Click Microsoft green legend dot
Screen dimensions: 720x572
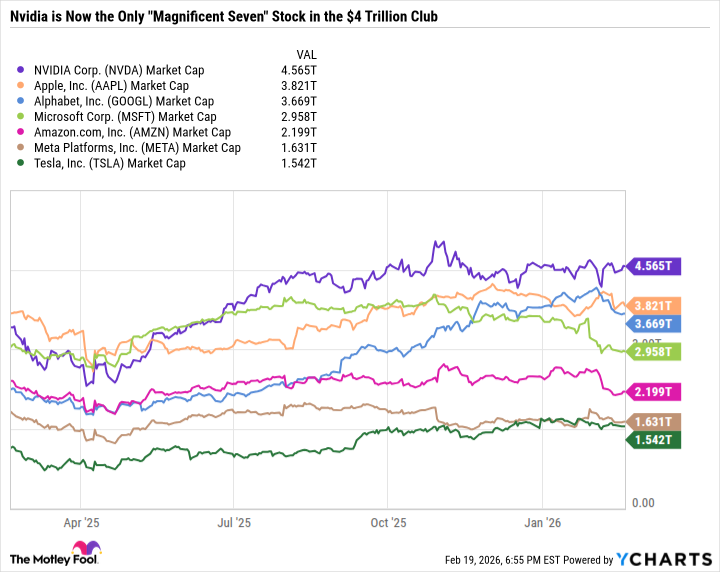click(x=21, y=117)
